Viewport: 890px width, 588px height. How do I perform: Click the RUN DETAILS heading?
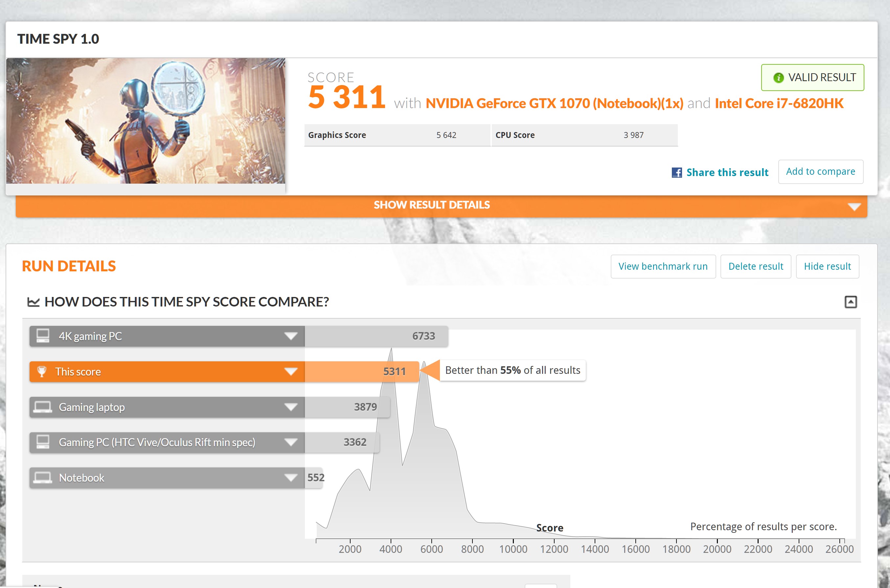tap(69, 266)
